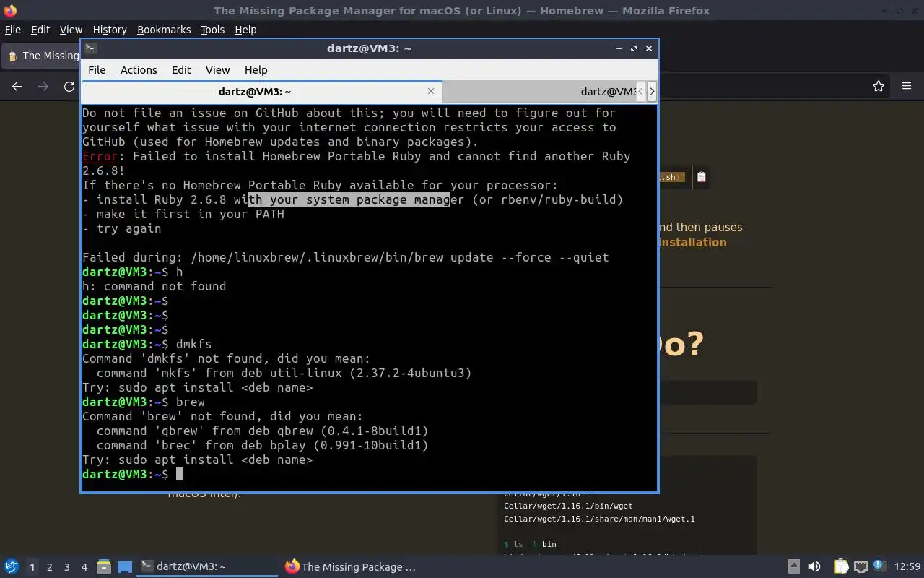Switch to workspace 3 in the pager
The image size is (924, 578).
click(66, 567)
